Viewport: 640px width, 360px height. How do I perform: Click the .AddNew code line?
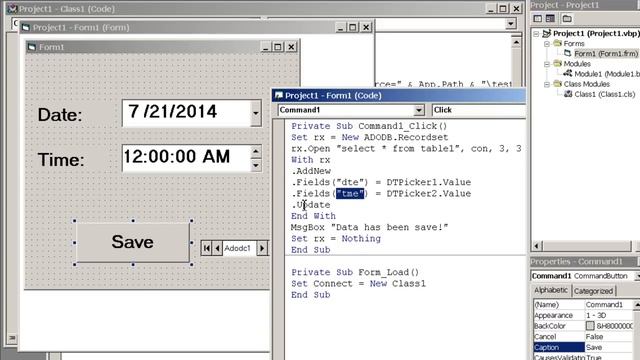coord(311,171)
